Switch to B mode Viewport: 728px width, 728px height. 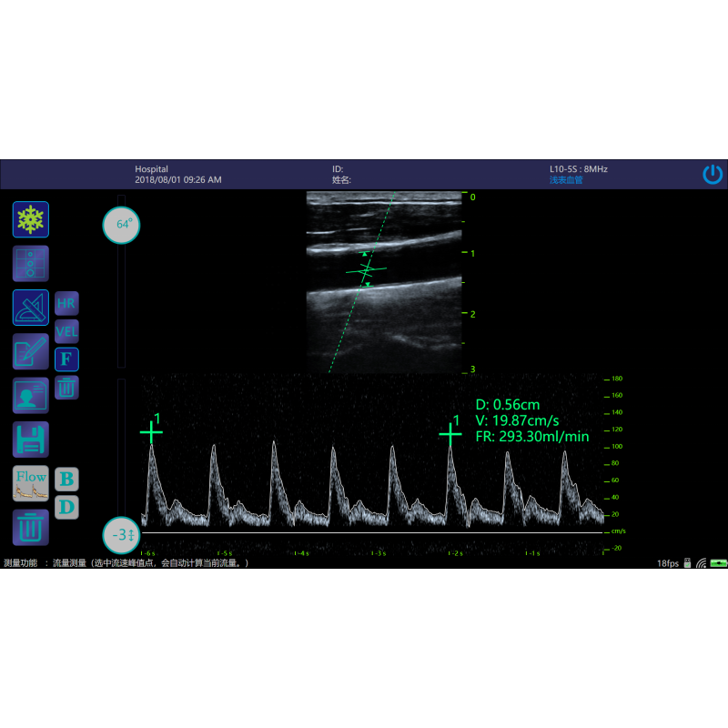pyautogui.click(x=66, y=480)
